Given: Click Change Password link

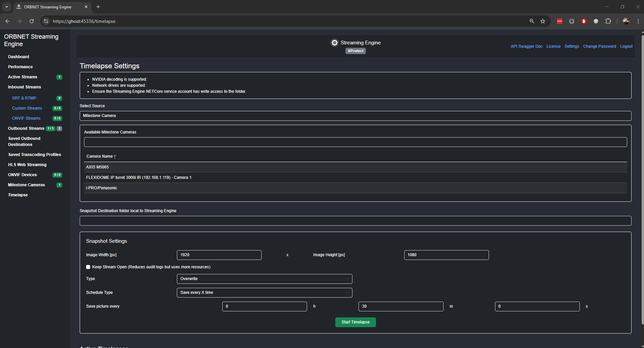Looking at the screenshot, I should pos(600,46).
